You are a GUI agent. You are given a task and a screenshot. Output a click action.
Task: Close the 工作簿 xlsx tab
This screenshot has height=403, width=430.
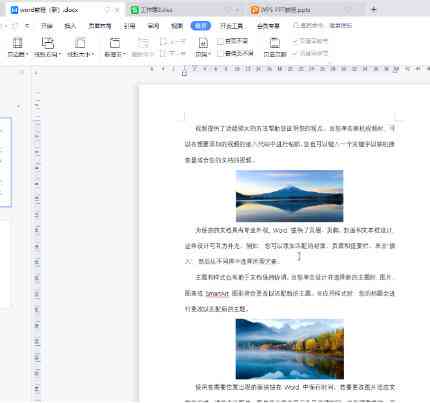point(237,10)
